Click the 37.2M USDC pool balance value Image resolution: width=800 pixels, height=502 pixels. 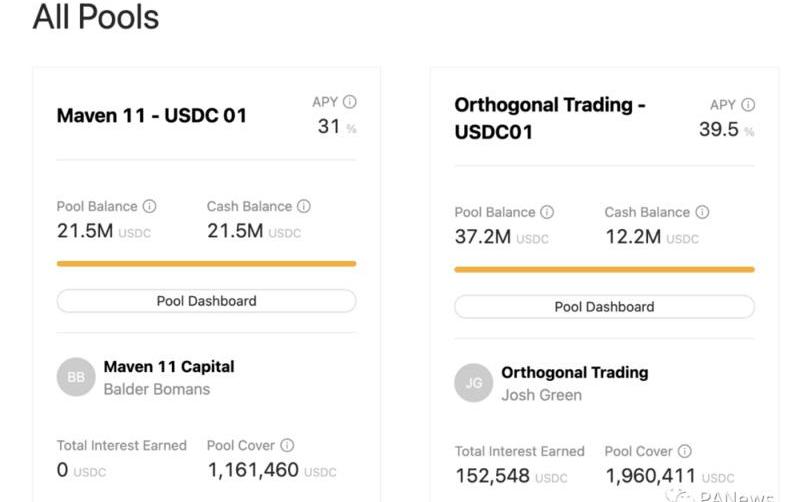pyautogui.click(x=502, y=237)
